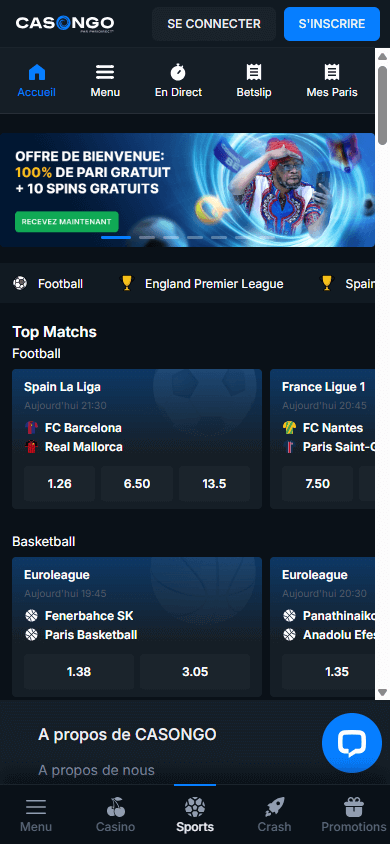
Task: Click SE CONNECTER button
Action: (x=214, y=24)
